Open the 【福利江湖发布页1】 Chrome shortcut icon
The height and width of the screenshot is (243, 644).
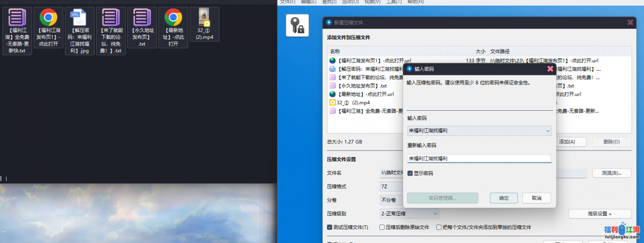click(48, 18)
